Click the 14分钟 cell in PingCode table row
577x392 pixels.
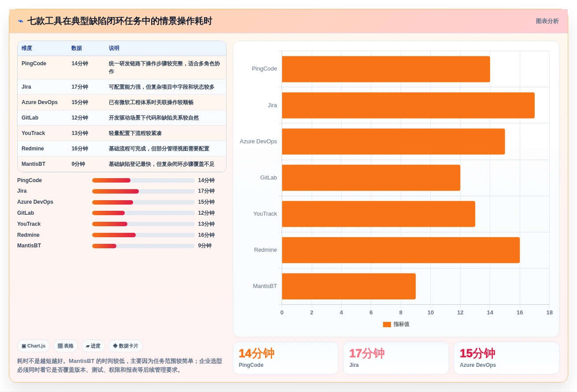pyautogui.click(x=80, y=63)
